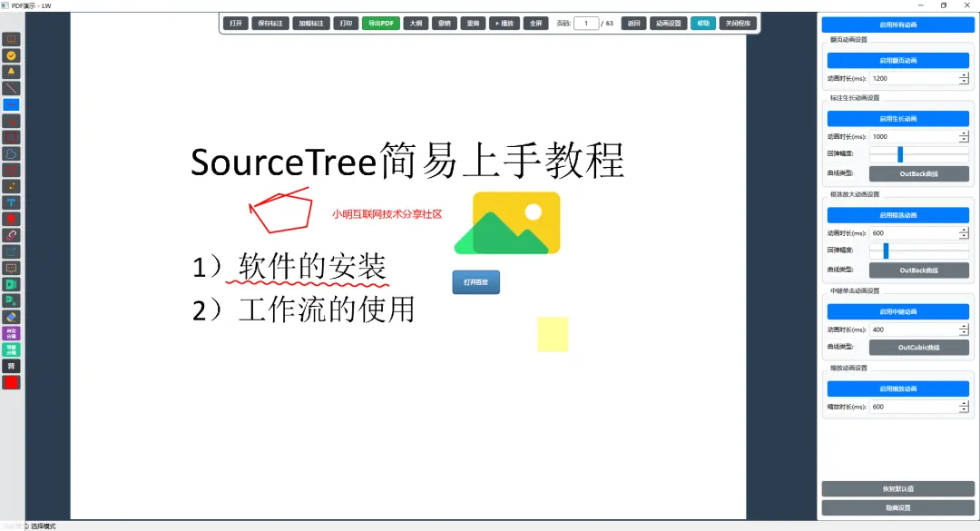Select the yellow checkmark annotation tool
980x531 pixels.
[x=11, y=55]
